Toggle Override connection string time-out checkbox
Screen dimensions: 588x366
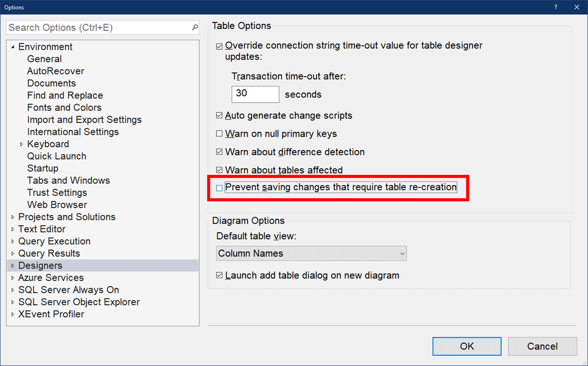219,46
